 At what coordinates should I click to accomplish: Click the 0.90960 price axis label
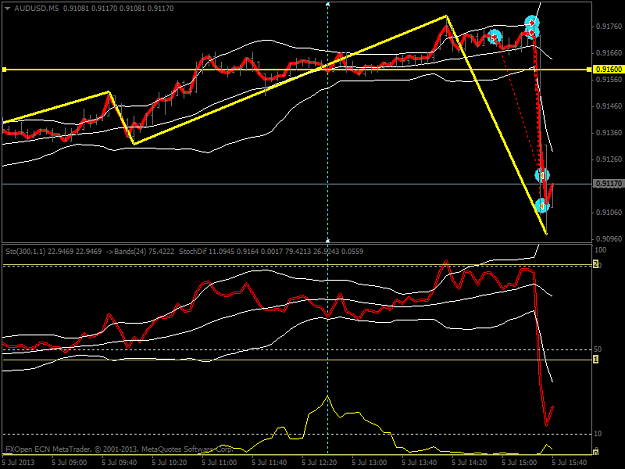pyautogui.click(x=609, y=239)
